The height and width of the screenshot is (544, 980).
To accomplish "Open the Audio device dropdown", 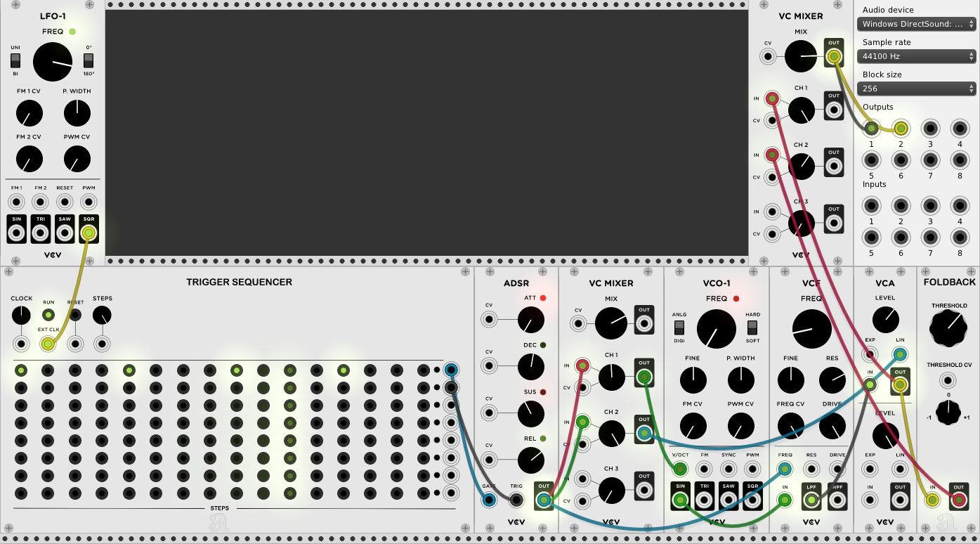I will click(x=917, y=24).
